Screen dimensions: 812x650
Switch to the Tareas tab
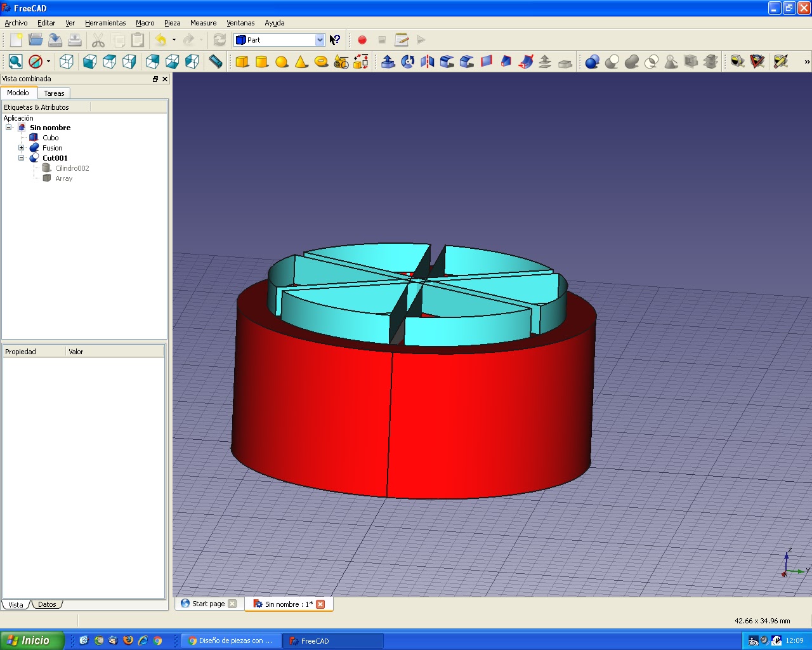click(54, 93)
